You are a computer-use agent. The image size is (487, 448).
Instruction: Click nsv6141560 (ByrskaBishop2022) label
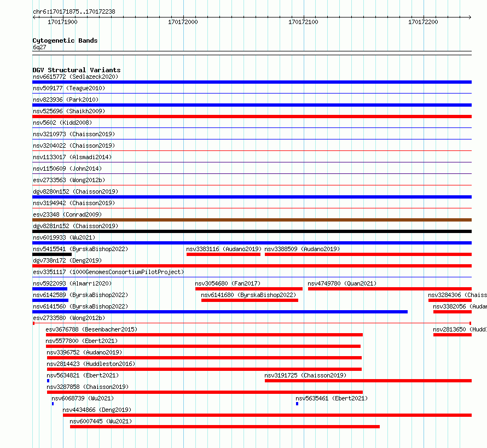point(80,306)
